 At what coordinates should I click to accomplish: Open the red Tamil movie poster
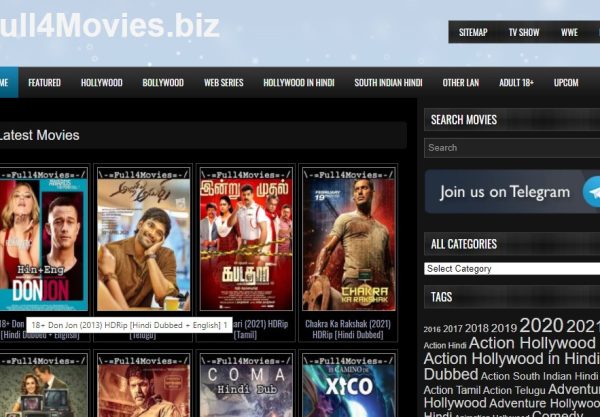[246, 239]
